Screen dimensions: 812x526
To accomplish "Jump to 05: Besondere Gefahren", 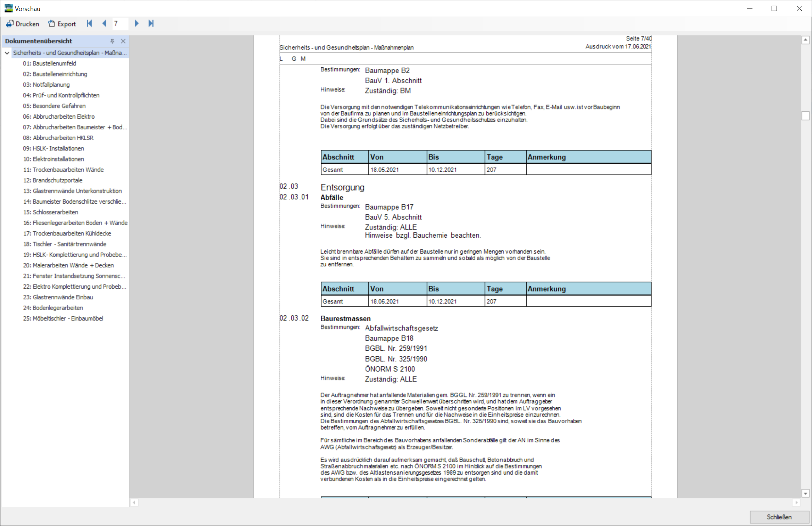I will pyautogui.click(x=54, y=106).
